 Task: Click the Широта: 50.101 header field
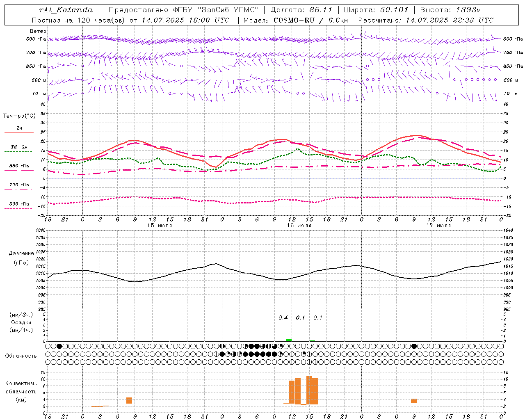[376, 10]
